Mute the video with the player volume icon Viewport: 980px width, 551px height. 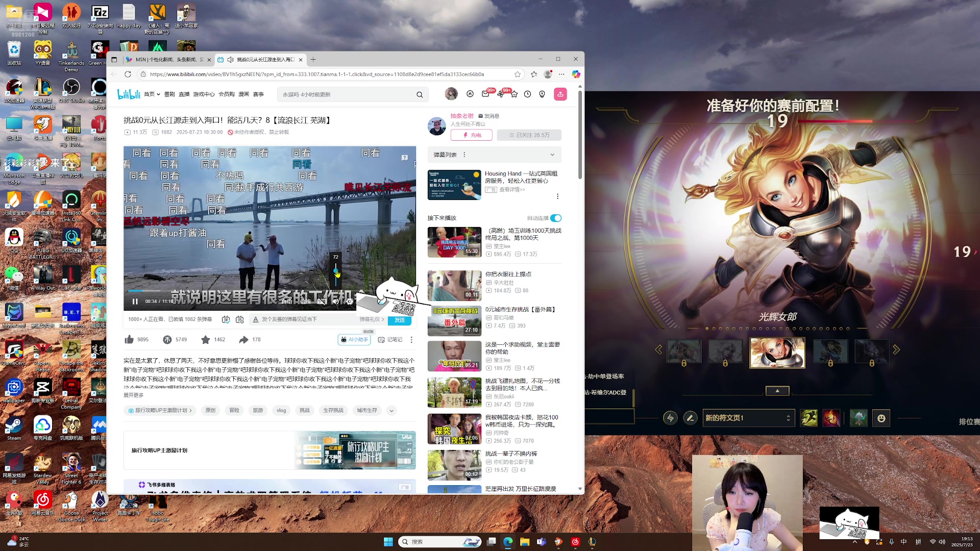[x=335, y=302]
